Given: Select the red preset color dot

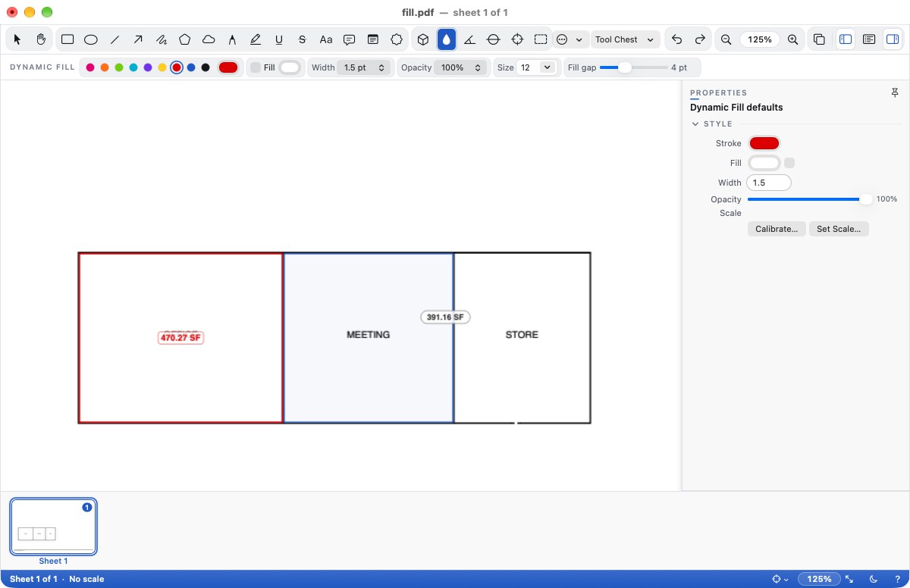Looking at the screenshot, I should 177,67.
